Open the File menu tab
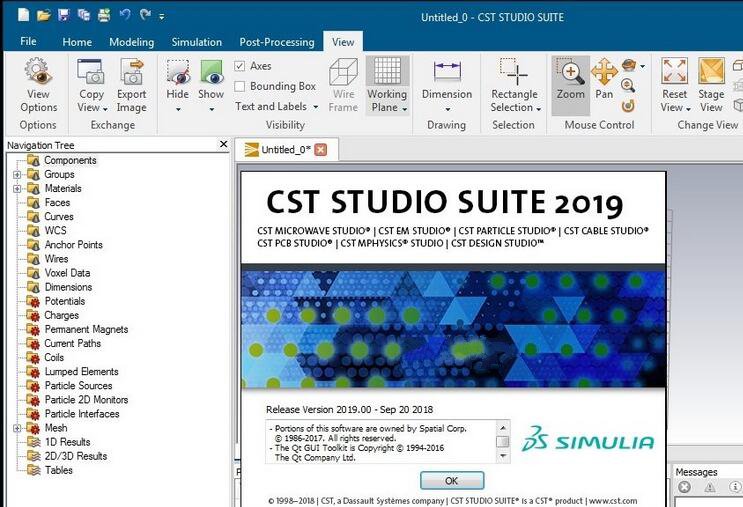This screenshot has height=507, width=743. coord(28,41)
